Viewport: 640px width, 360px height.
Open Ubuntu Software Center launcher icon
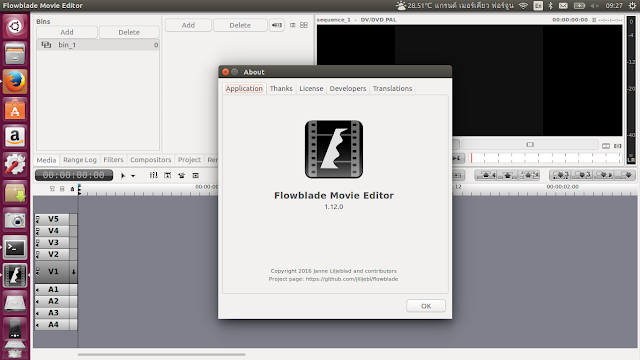pos(15,109)
